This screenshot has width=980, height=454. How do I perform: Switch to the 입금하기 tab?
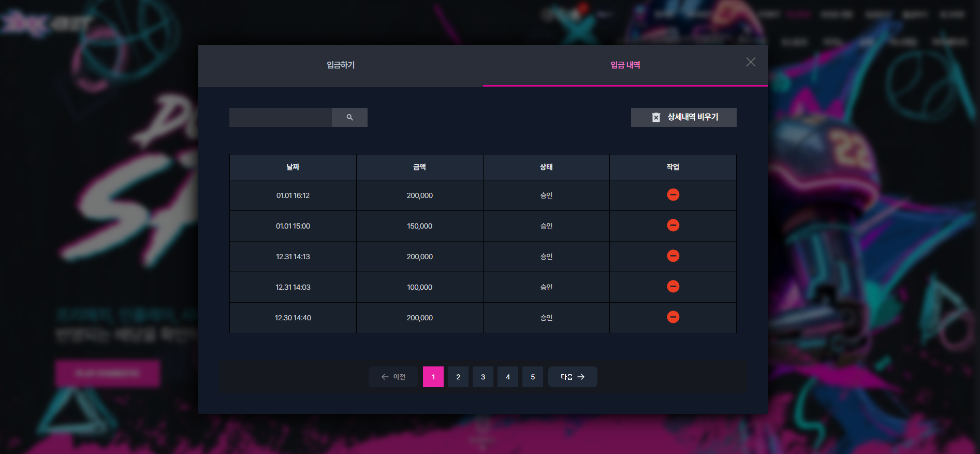341,65
